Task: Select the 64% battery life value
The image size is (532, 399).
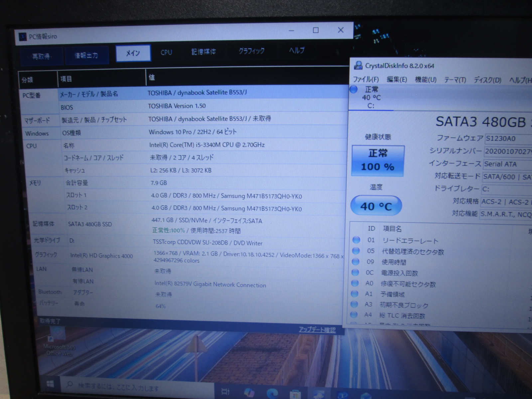Action: [161, 306]
